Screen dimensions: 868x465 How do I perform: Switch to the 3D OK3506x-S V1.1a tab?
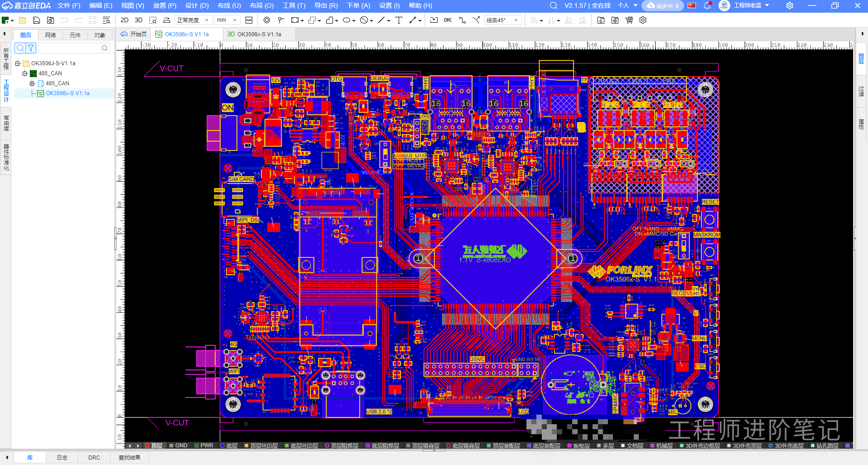tap(254, 34)
